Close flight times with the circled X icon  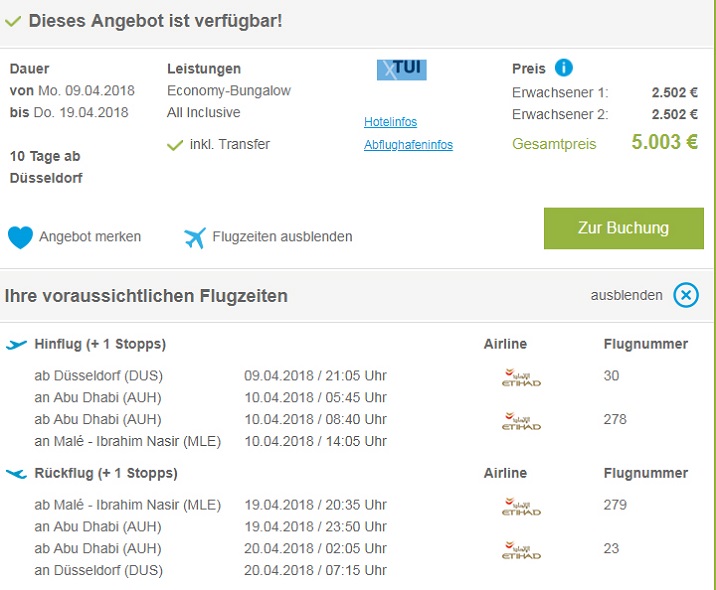coord(686,295)
